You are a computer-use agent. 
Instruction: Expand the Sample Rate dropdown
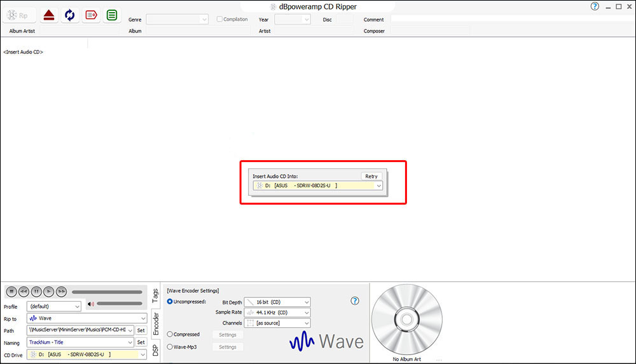(277, 313)
